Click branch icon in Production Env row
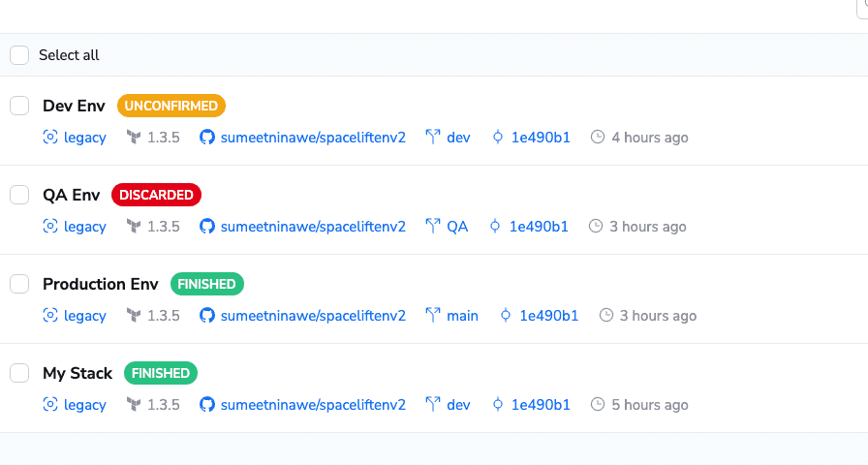The image size is (868, 465). pos(433,315)
